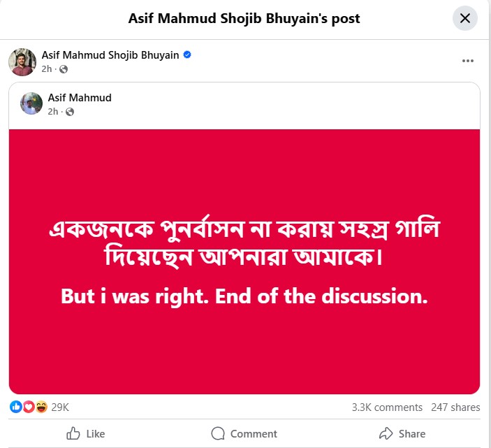491x448 pixels.
Task: View the 247 shares list
Action: point(455,407)
